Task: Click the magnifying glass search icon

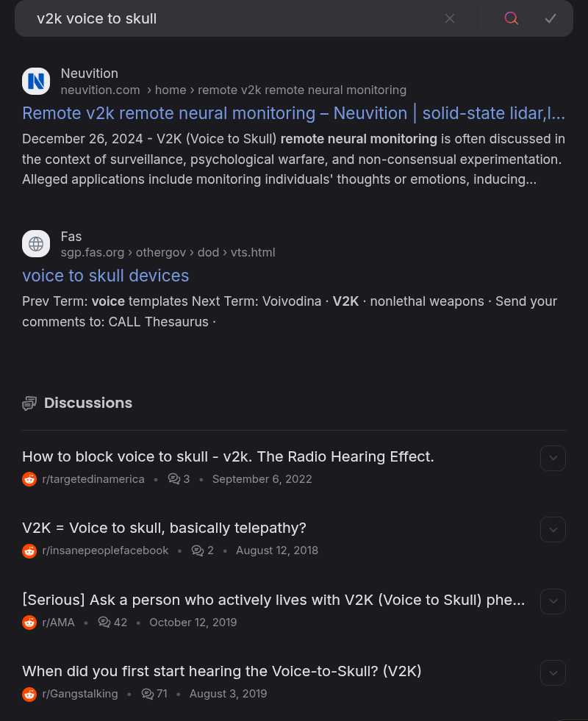Action: point(512,18)
